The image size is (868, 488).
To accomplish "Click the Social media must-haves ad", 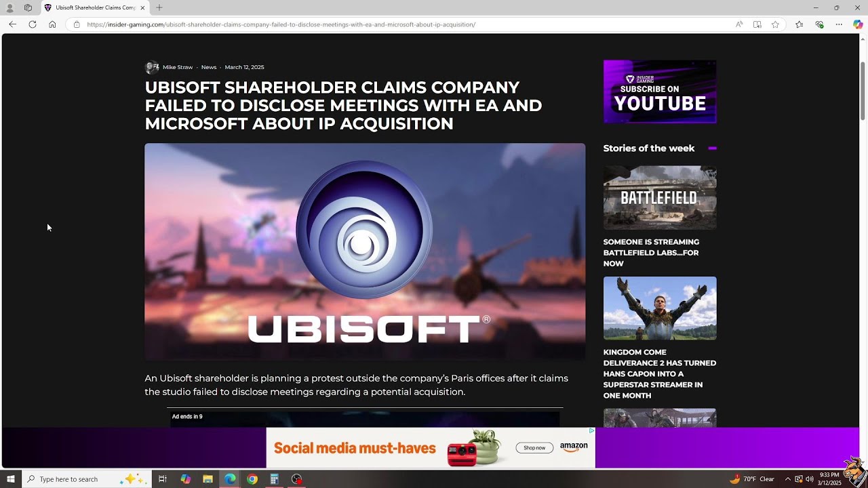I will (355, 448).
